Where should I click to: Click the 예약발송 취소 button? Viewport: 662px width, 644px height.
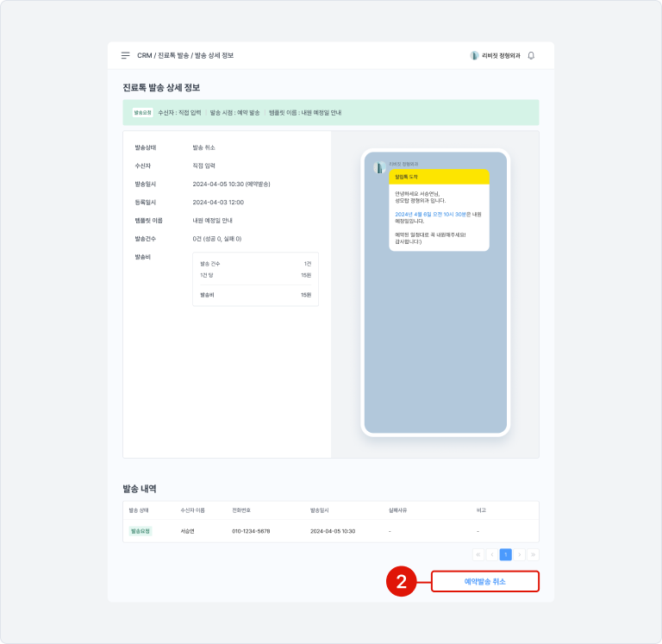[x=484, y=582]
